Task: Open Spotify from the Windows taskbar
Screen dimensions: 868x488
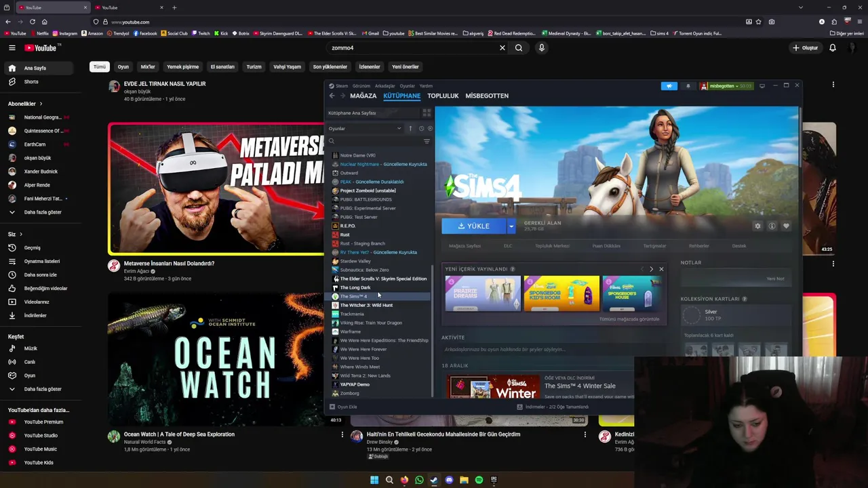Action: 479,480
